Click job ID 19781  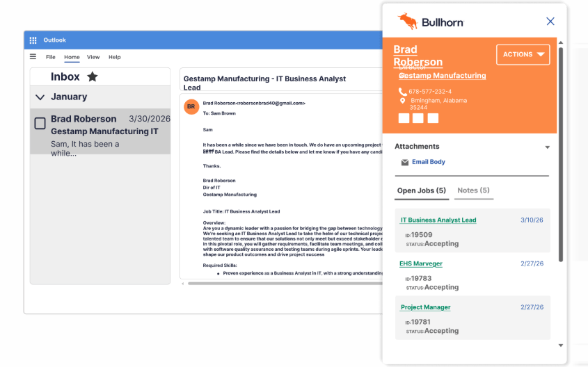[421, 322]
